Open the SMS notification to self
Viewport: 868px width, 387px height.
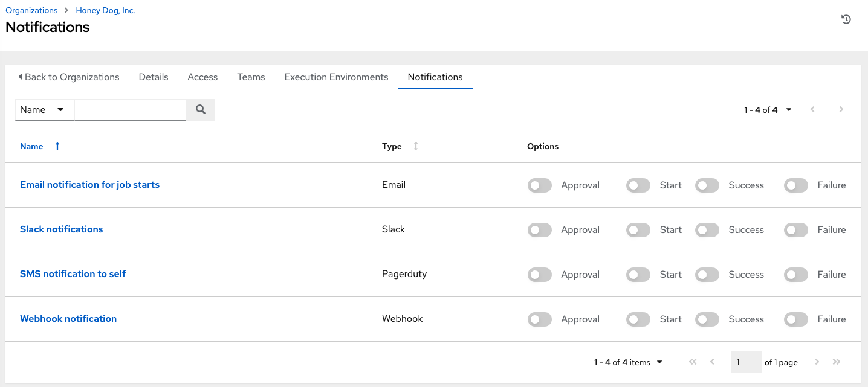73,274
